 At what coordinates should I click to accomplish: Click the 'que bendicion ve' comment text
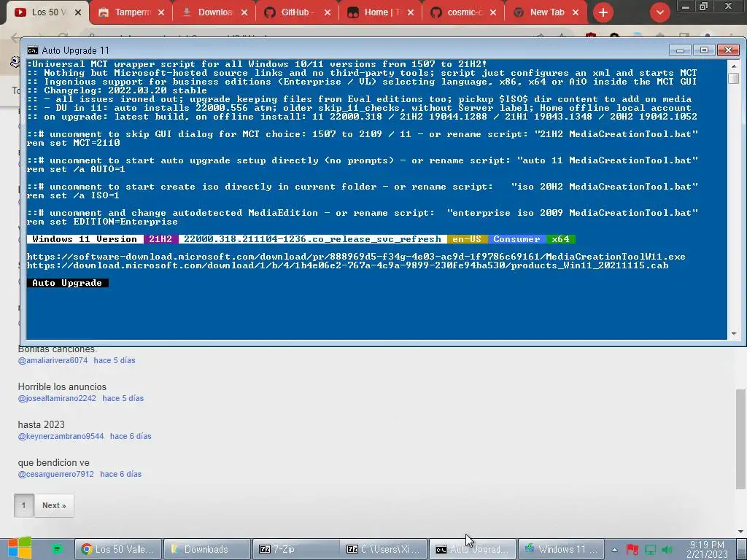click(53, 462)
